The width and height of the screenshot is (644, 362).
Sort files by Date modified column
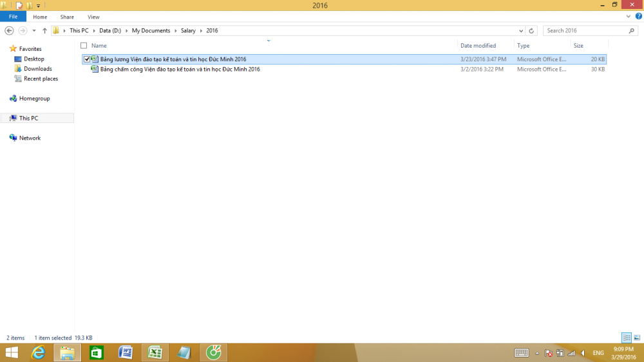pos(478,46)
